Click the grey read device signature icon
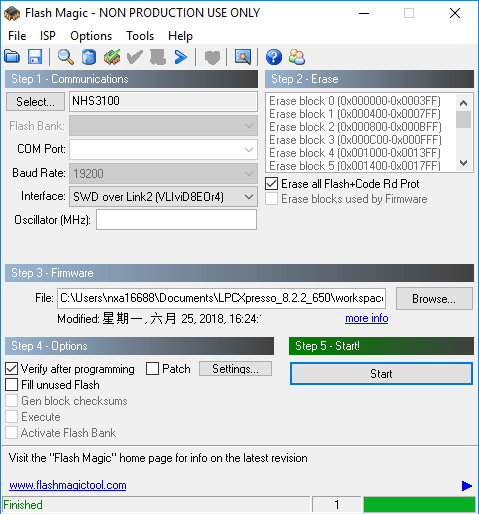This screenshot has height=514, width=479. [x=158, y=57]
